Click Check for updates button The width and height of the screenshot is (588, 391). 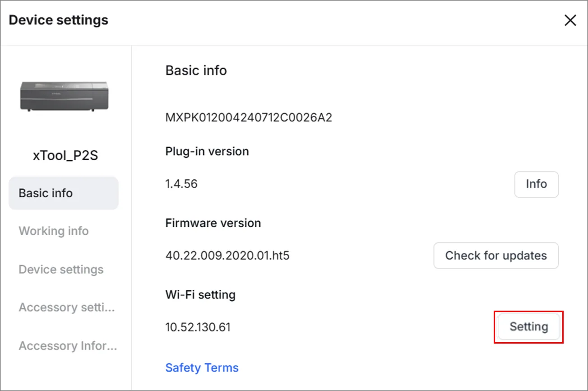tap(496, 256)
